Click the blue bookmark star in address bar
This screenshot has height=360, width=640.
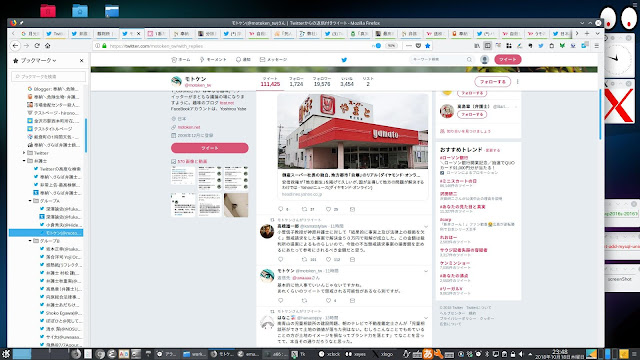click(x=427, y=46)
